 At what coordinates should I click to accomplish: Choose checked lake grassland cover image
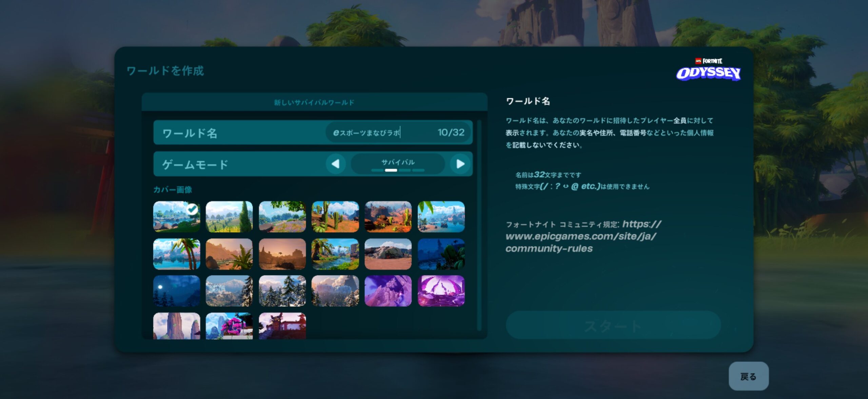click(x=176, y=217)
